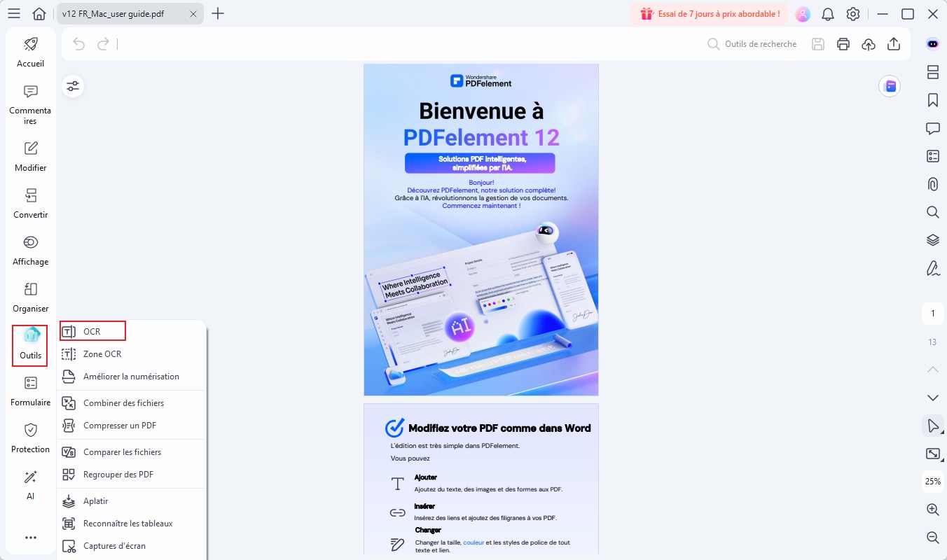
Task: Open application settings gear
Action: click(x=853, y=14)
